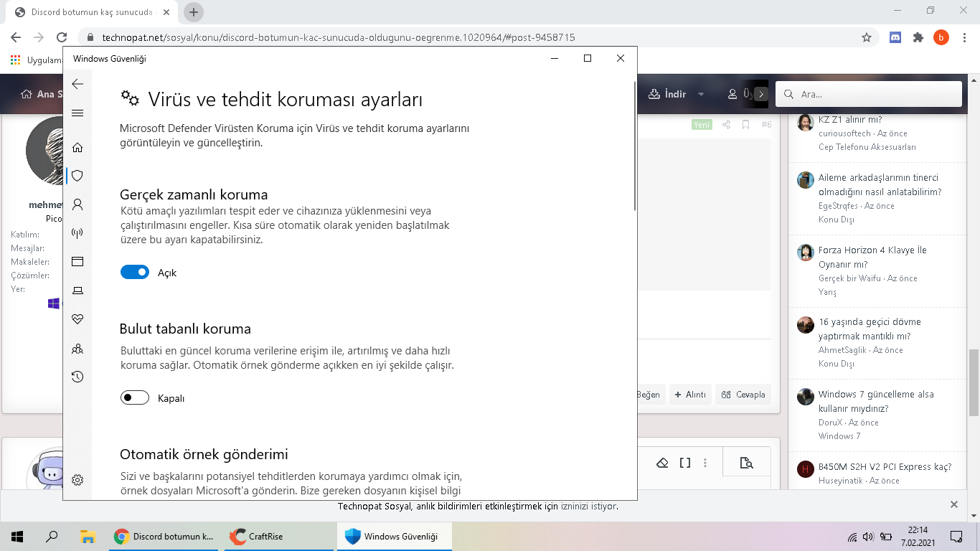Open thread about Aileme arkadaşlarımın tinerci
Viewport: 980px width, 551px height.
coord(880,184)
